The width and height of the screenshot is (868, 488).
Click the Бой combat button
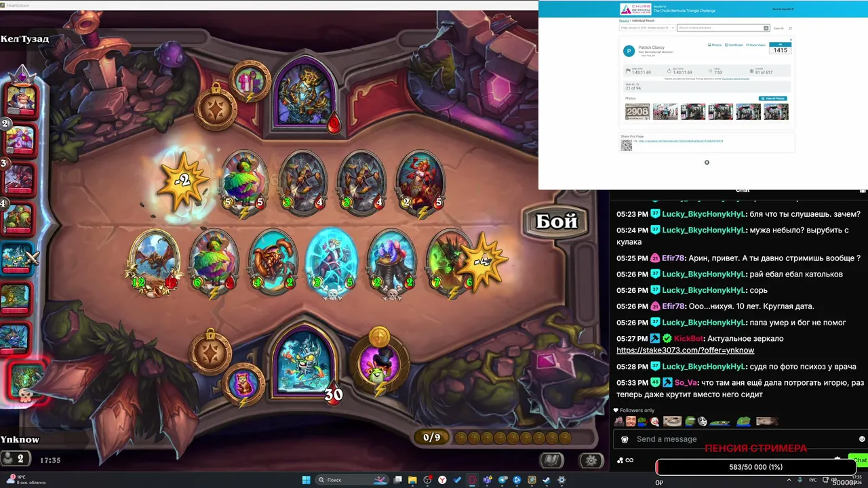coord(557,222)
